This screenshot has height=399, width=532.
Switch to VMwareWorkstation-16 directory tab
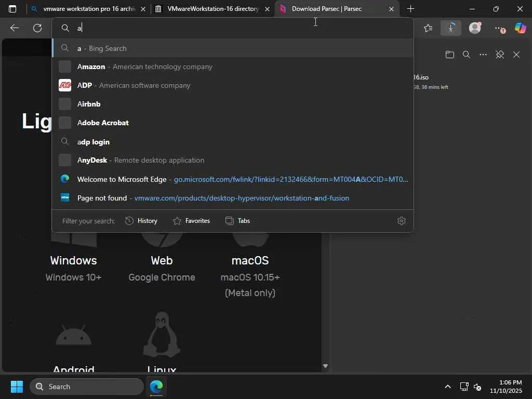212,9
